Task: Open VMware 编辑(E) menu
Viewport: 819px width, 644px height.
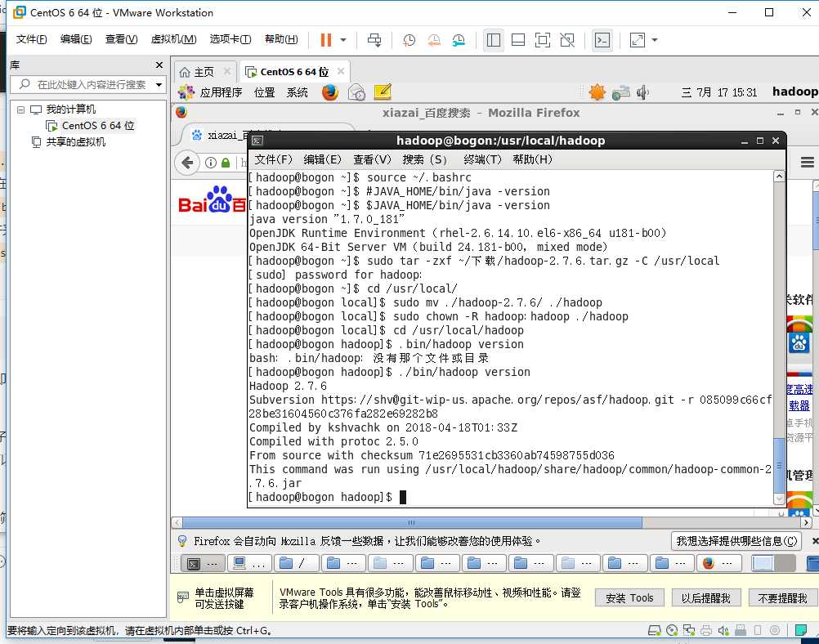Action: pos(76,39)
